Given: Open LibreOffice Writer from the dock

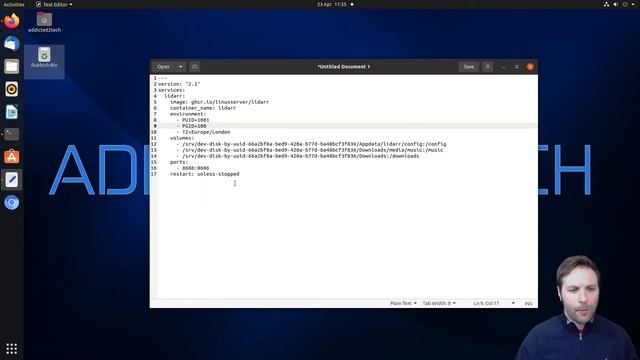Looking at the screenshot, I should coord(11,112).
